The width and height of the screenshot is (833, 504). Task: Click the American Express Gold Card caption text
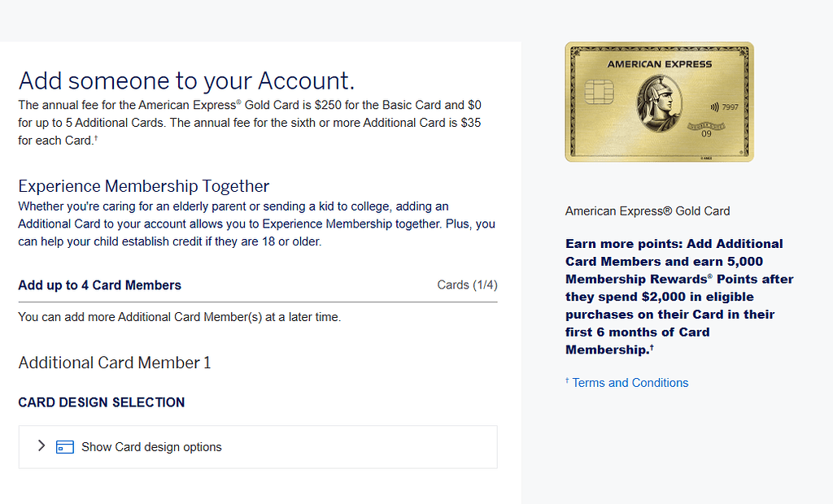[x=647, y=211]
